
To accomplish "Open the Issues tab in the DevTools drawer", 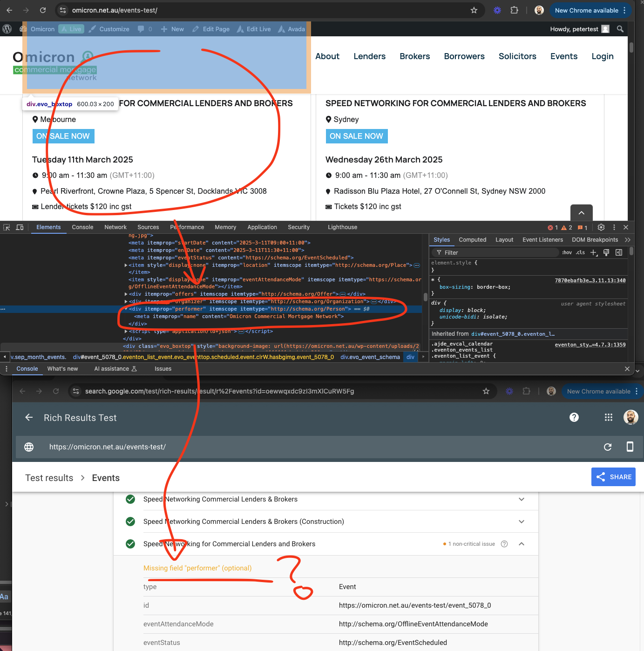I will point(163,369).
